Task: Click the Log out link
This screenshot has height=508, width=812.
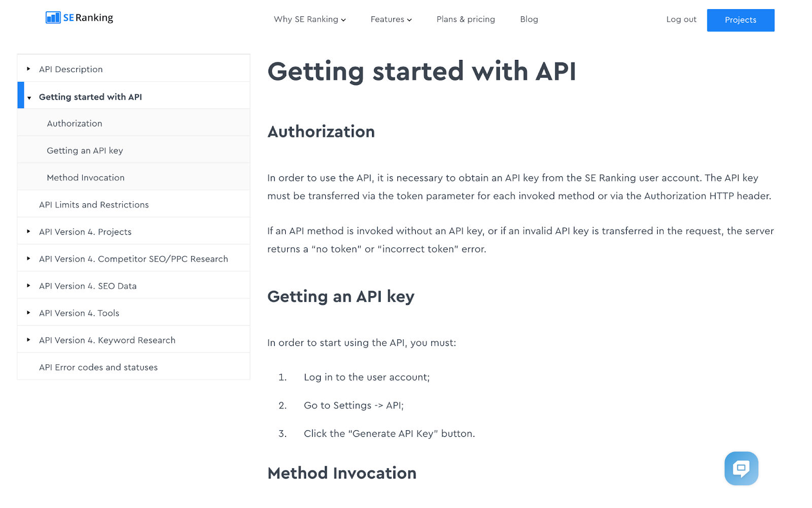Action: (x=681, y=19)
